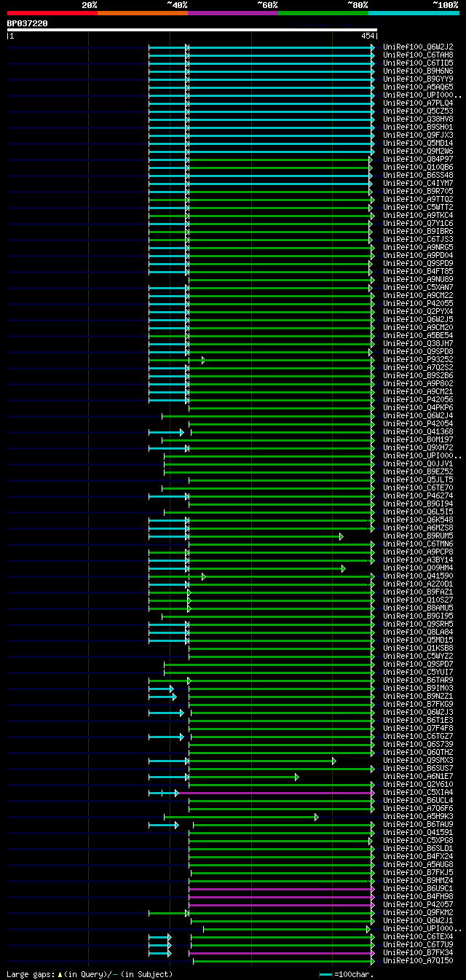Open hit UniRef100_C6TAH8
This screenshot has width=466, height=980.
pos(418,55)
